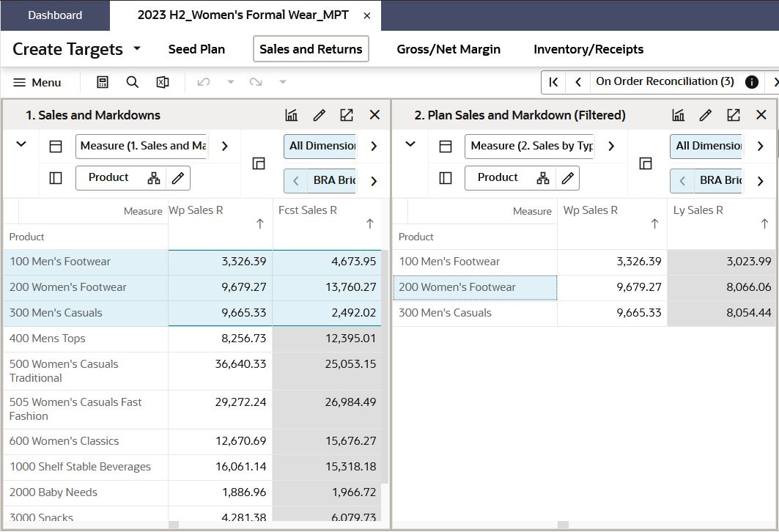Click right panel All Dimensions button
The width and height of the screenshot is (779, 532).
click(706, 146)
